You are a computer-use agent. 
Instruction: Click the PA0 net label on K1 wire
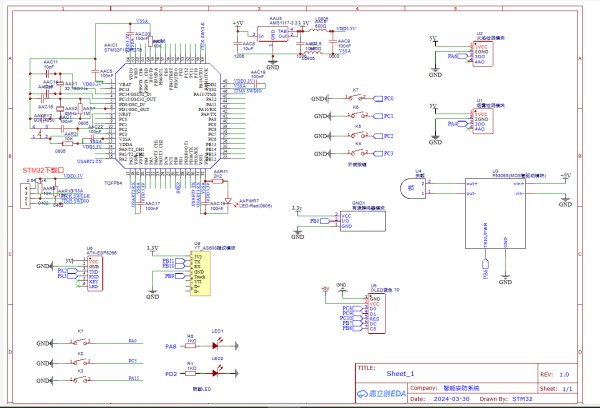[132, 341]
